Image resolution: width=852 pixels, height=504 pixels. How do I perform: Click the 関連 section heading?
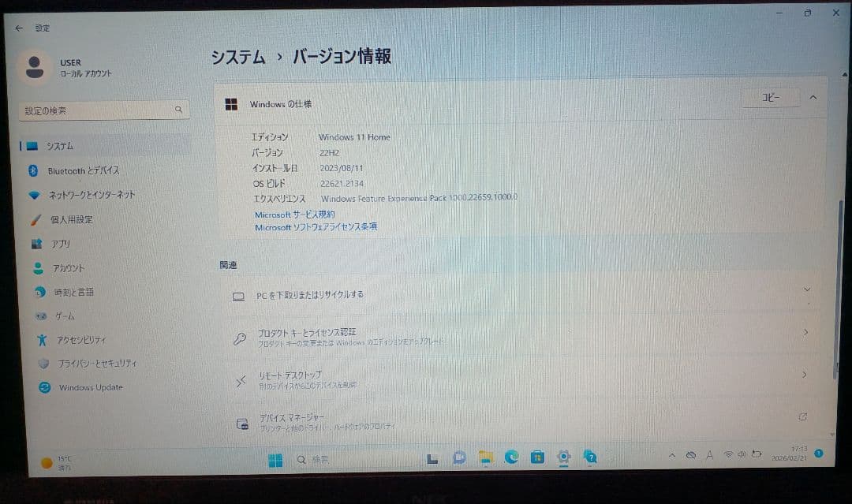[x=228, y=265]
